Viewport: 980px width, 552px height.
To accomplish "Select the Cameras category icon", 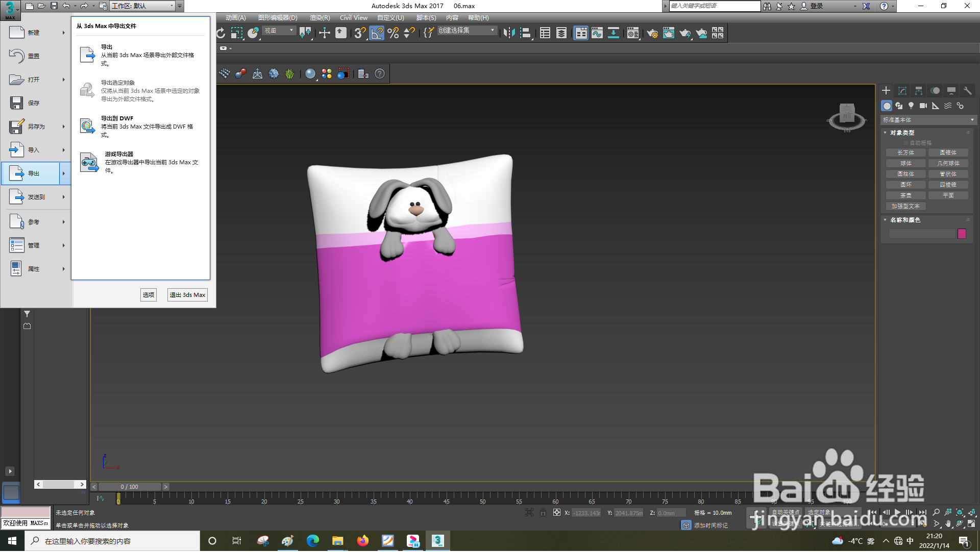I will click(923, 106).
